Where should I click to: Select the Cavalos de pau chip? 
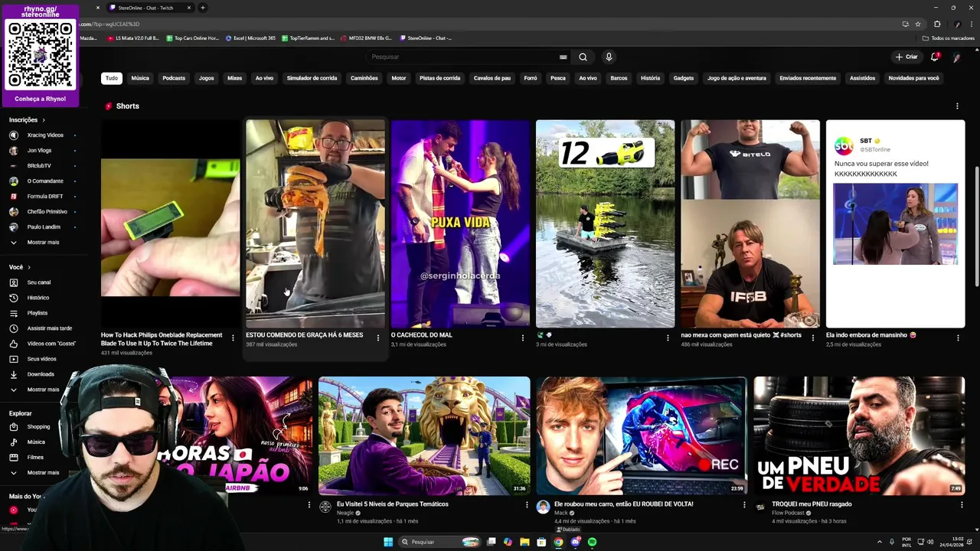pyautogui.click(x=492, y=78)
